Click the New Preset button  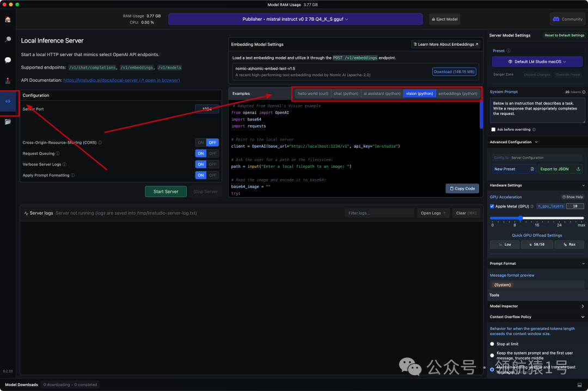(x=514, y=169)
